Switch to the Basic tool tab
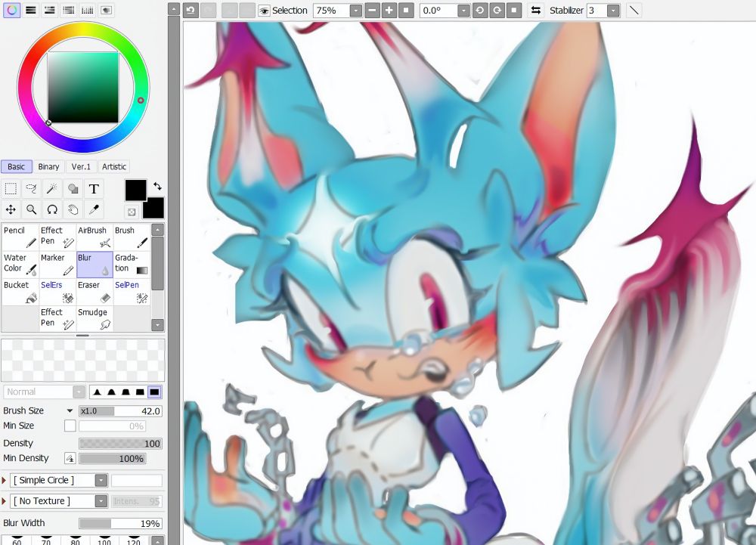This screenshot has height=545, width=756. pyautogui.click(x=17, y=167)
